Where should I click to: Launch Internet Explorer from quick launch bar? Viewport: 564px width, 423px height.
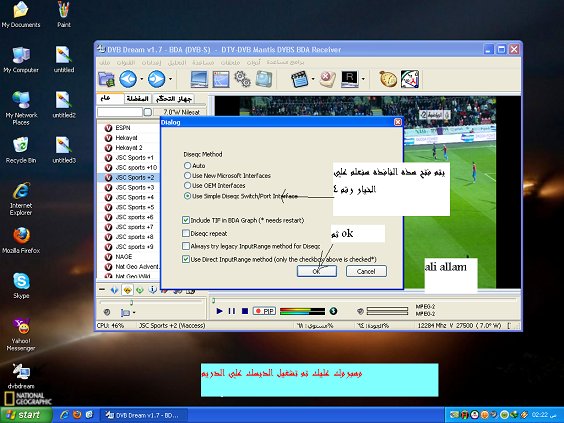coord(64,415)
